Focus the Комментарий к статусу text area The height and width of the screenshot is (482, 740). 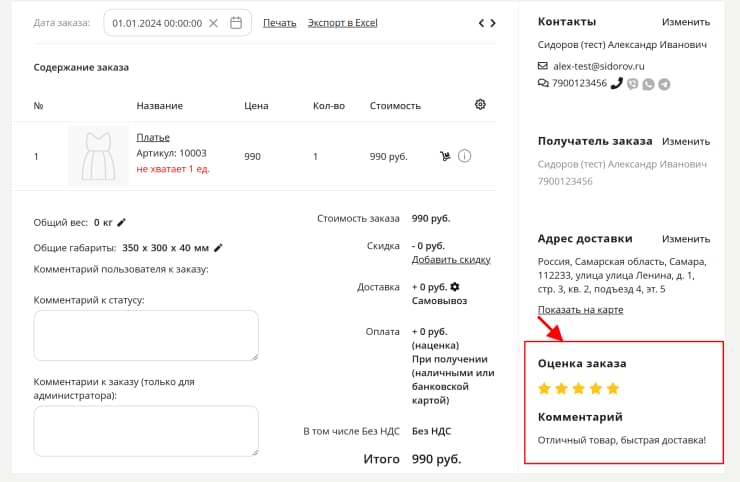click(146, 336)
